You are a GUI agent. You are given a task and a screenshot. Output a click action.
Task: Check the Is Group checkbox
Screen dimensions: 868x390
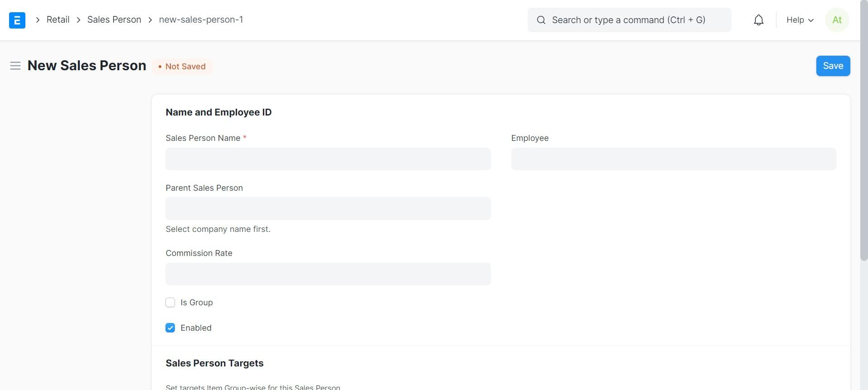[x=170, y=302]
